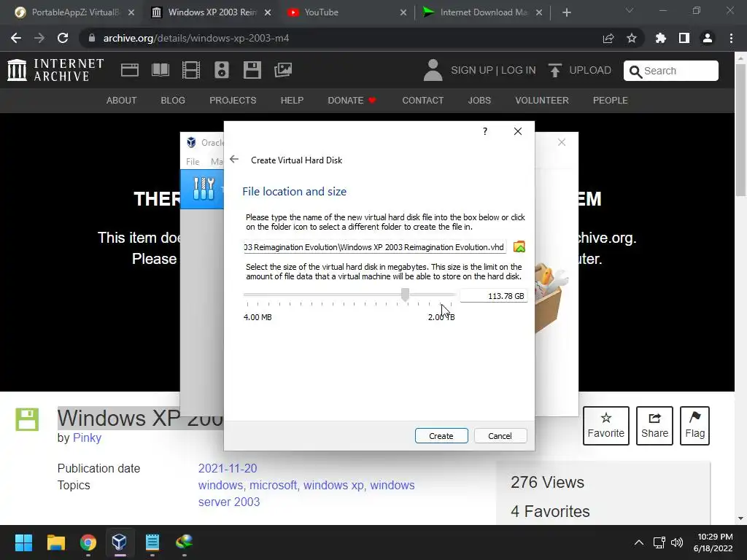Click the Internet Archive Search box
The width and height of the screenshot is (747, 560).
[671, 71]
